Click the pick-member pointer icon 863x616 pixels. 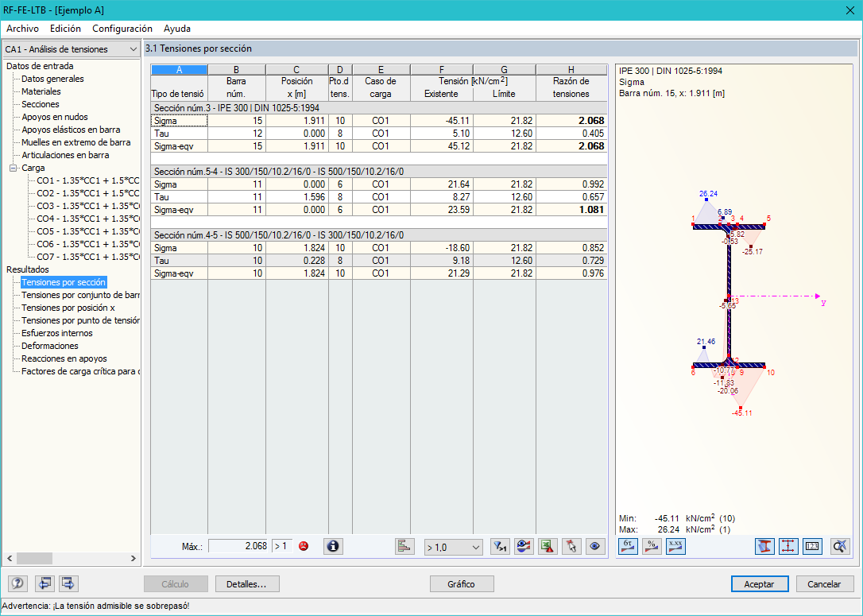click(x=571, y=546)
